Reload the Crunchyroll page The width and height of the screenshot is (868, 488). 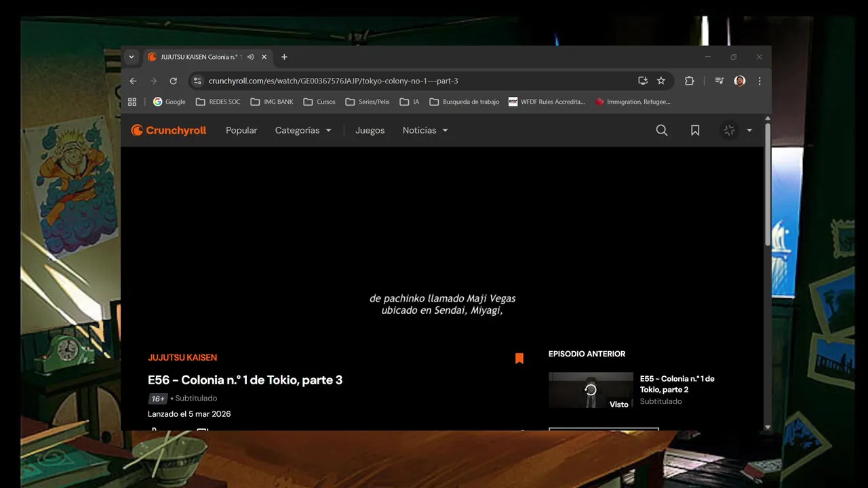(174, 81)
